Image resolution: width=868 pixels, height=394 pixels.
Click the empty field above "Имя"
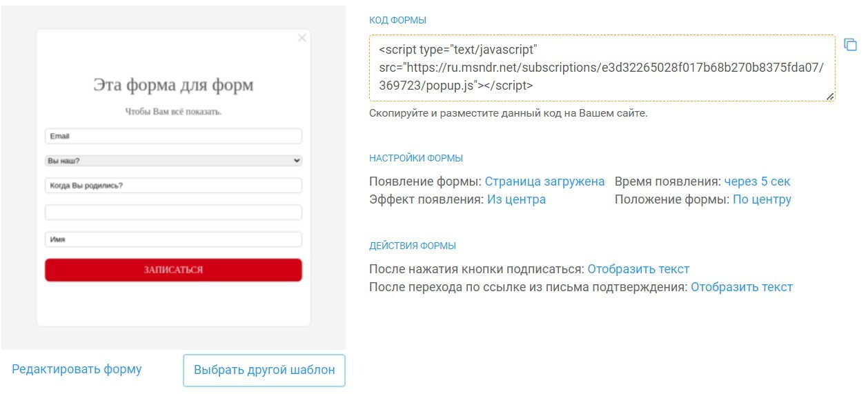[x=173, y=212]
